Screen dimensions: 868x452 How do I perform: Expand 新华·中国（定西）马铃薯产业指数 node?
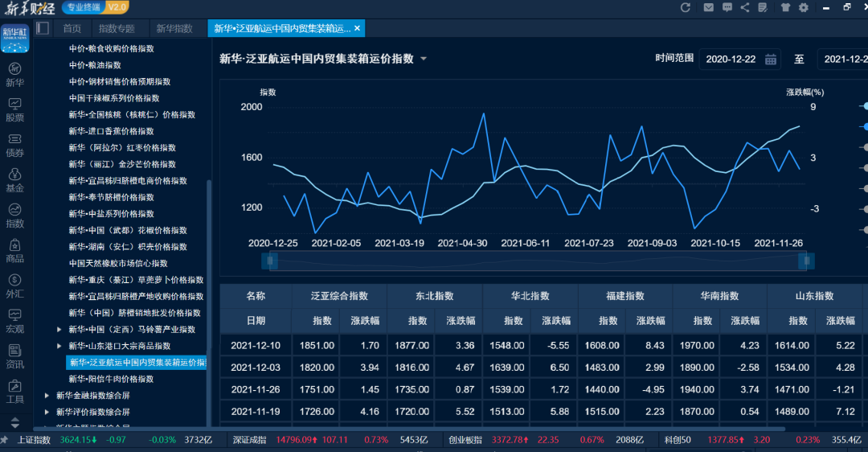pyautogui.click(x=59, y=330)
